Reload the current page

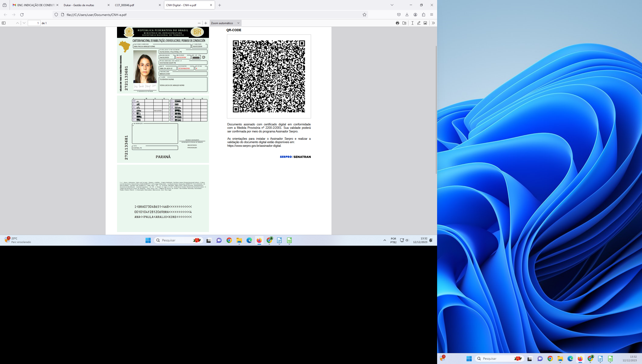pyautogui.click(x=22, y=15)
